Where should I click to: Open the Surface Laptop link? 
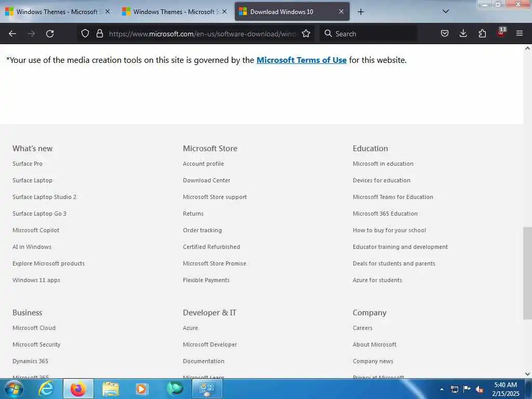[32, 180]
